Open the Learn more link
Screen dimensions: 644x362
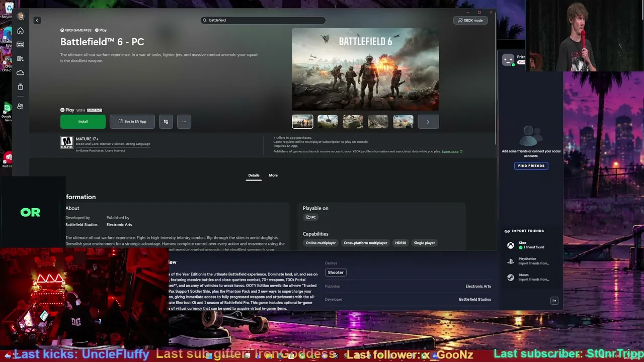click(452, 151)
